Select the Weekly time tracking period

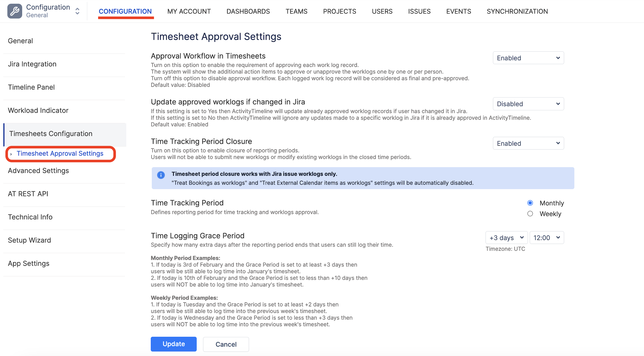click(x=530, y=214)
